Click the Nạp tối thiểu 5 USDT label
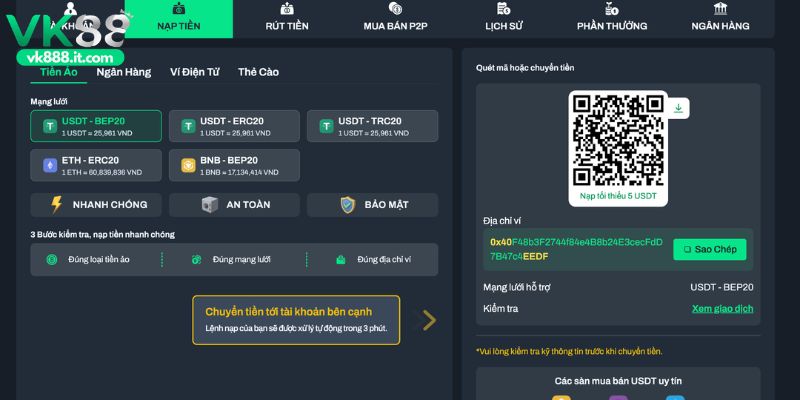This screenshot has height=400, width=800. click(x=618, y=196)
